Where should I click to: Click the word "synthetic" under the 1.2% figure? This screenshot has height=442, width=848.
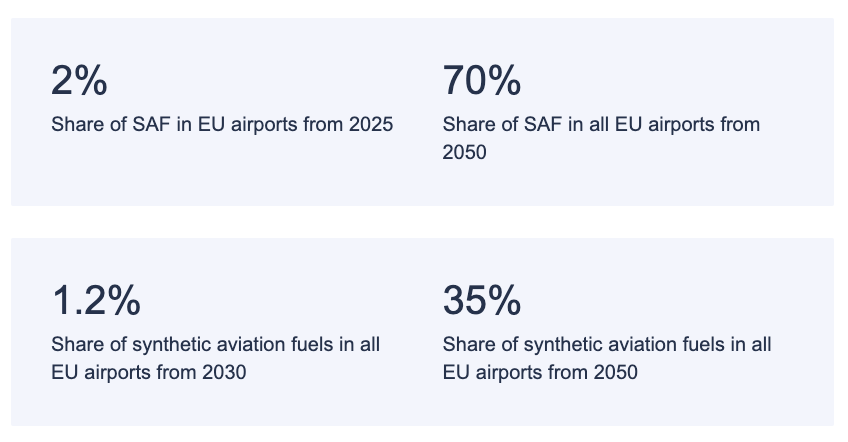(156, 345)
